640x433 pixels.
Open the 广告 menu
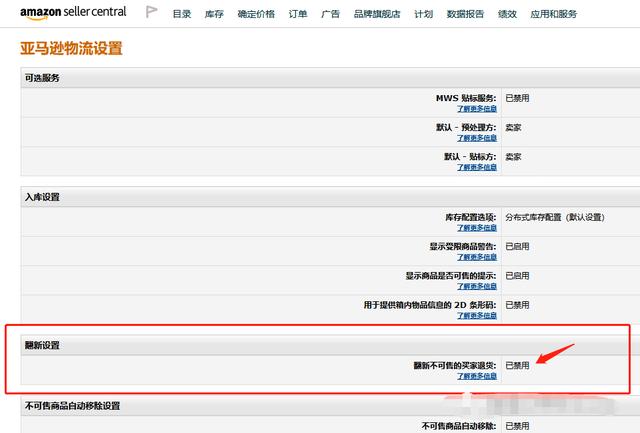[x=330, y=14]
